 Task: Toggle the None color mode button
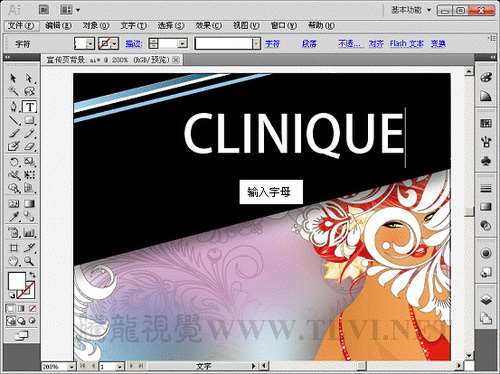pos(32,309)
